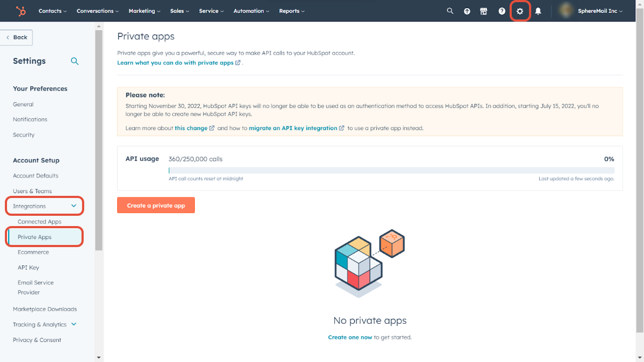
Task: Click sidebar scrollbar down arrow
Action: 99,358
